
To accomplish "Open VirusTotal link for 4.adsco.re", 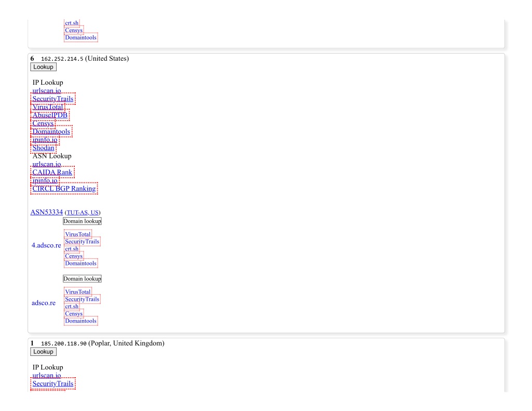I will tap(78, 234).
